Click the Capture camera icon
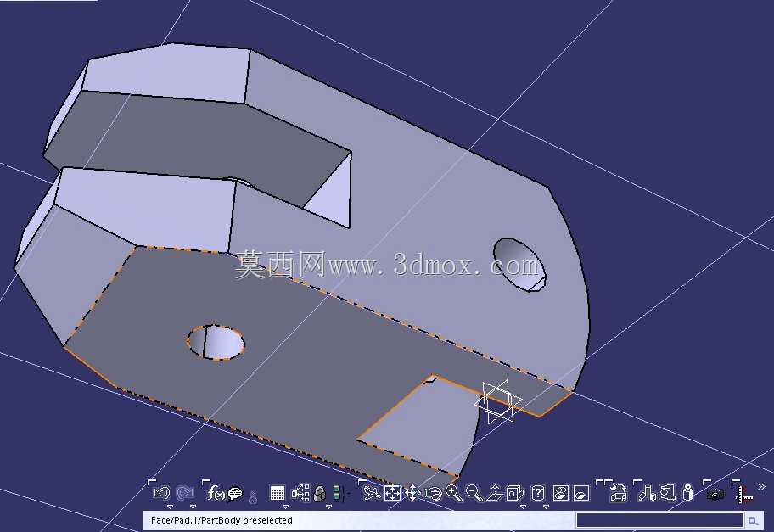The image size is (774, 532). [x=715, y=494]
